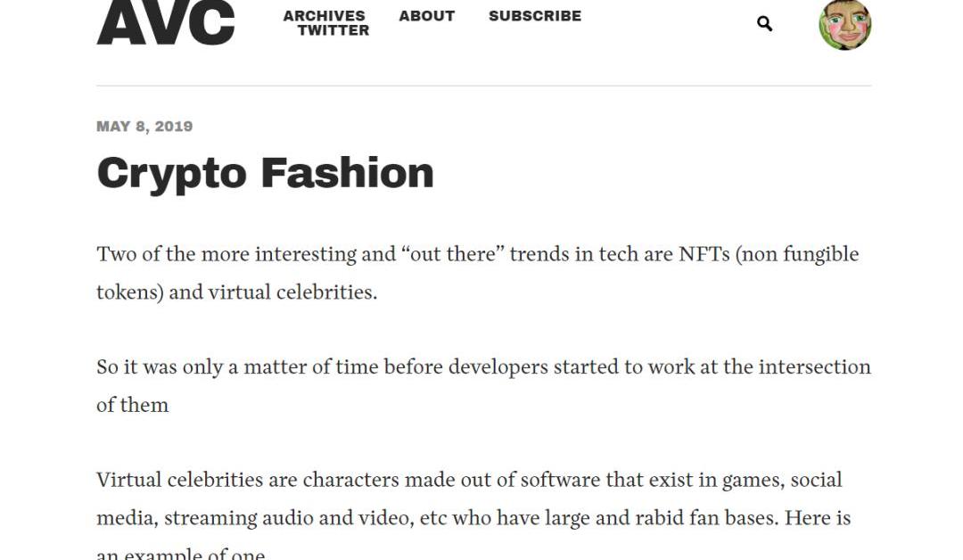
Task: Click the cartoon avatar portrait
Action: click(x=844, y=24)
